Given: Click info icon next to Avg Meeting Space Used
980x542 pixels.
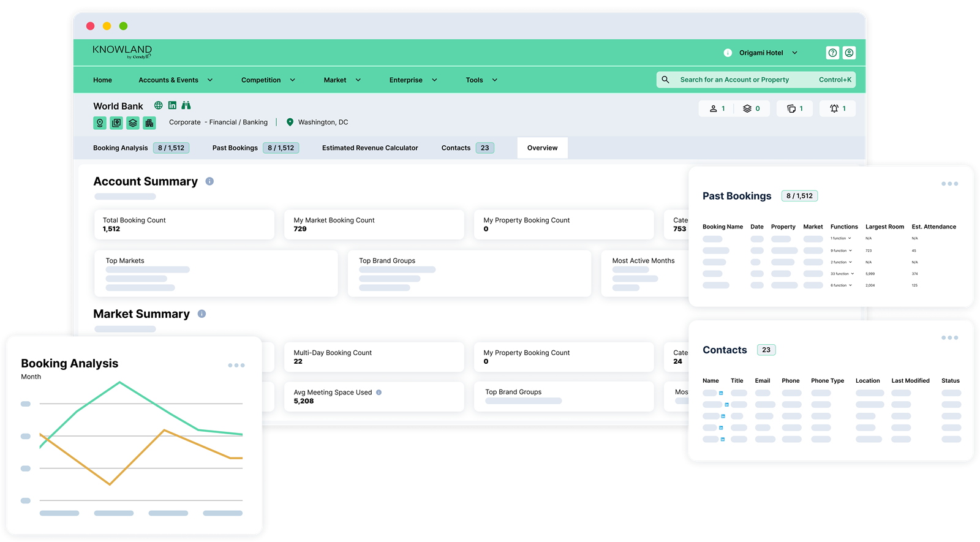Looking at the screenshot, I should coord(379,393).
